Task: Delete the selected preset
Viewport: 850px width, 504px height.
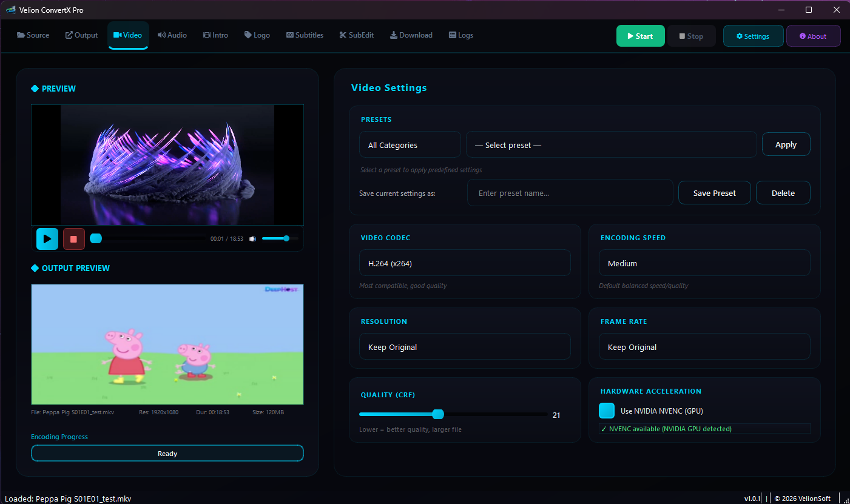Action: pos(783,193)
